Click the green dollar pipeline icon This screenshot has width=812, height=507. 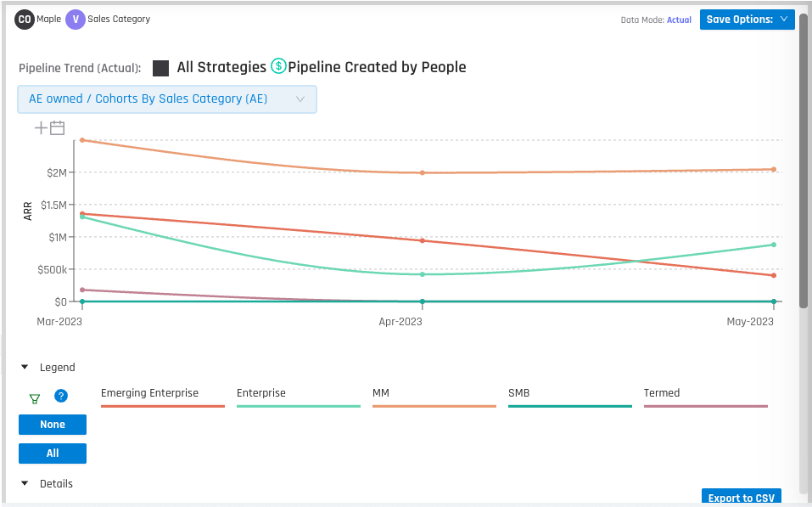(x=278, y=66)
